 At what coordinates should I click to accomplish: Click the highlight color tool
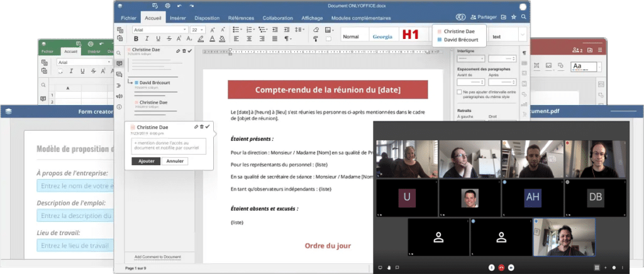pyautogui.click(x=201, y=39)
